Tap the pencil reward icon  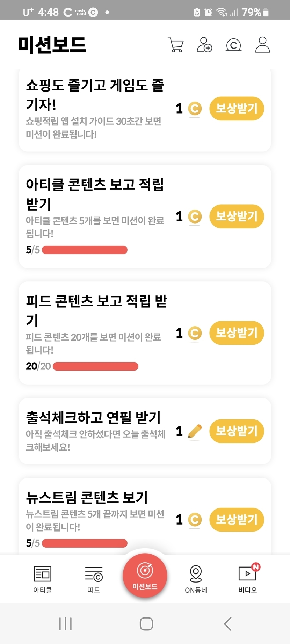click(195, 432)
